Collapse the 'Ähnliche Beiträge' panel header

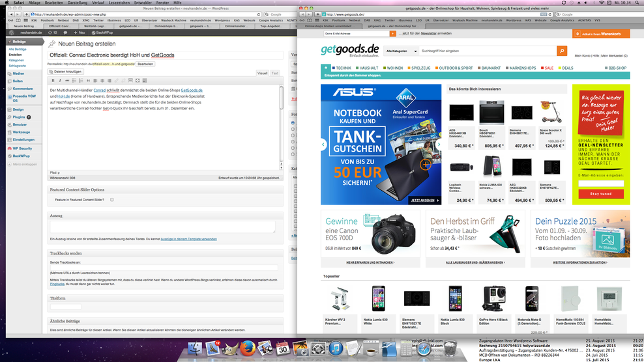click(x=165, y=321)
